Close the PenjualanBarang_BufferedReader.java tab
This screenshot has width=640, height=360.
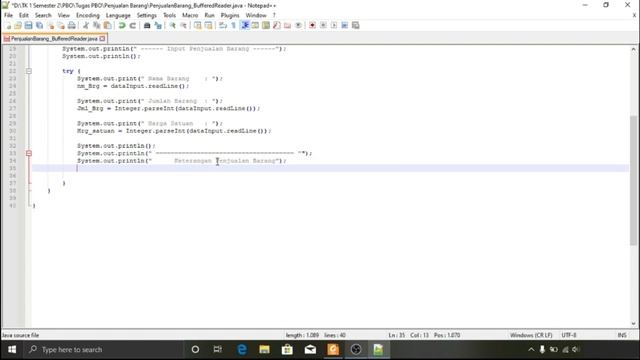point(102,38)
